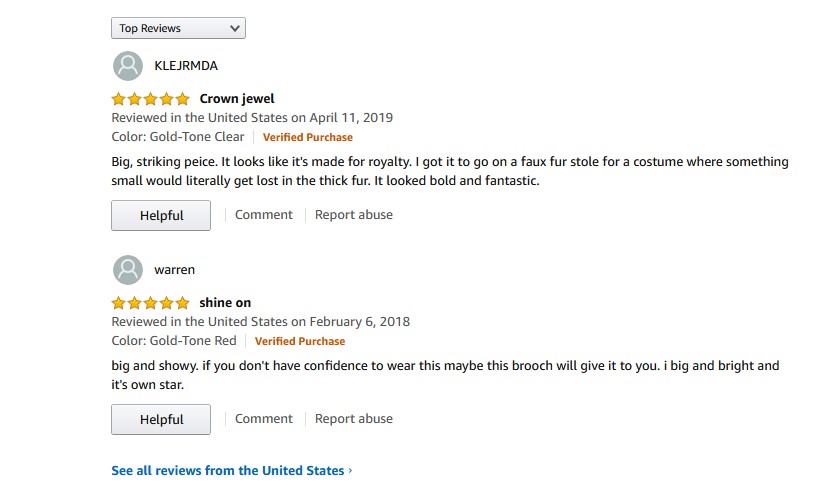Click Verified Purchase on the Gold-Tone Clear review
Screen dimensions: 827x487
coord(308,137)
